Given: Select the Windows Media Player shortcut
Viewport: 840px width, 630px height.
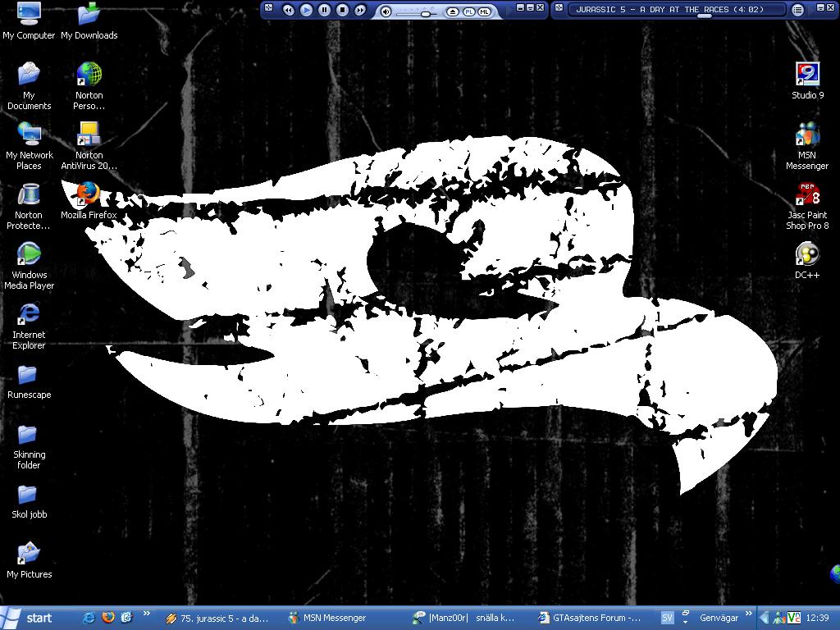Looking at the screenshot, I should pyautogui.click(x=29, y=266).
